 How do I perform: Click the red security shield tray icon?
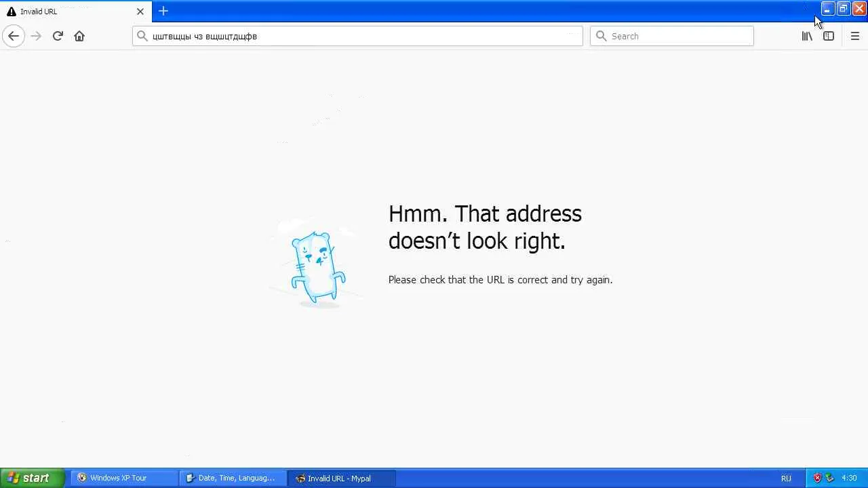[817, 478]
